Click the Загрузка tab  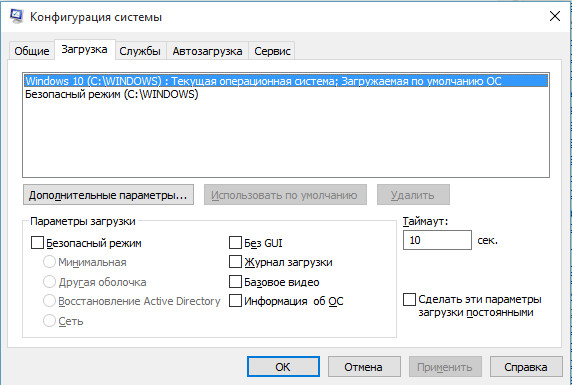click(x=84, y=50)
